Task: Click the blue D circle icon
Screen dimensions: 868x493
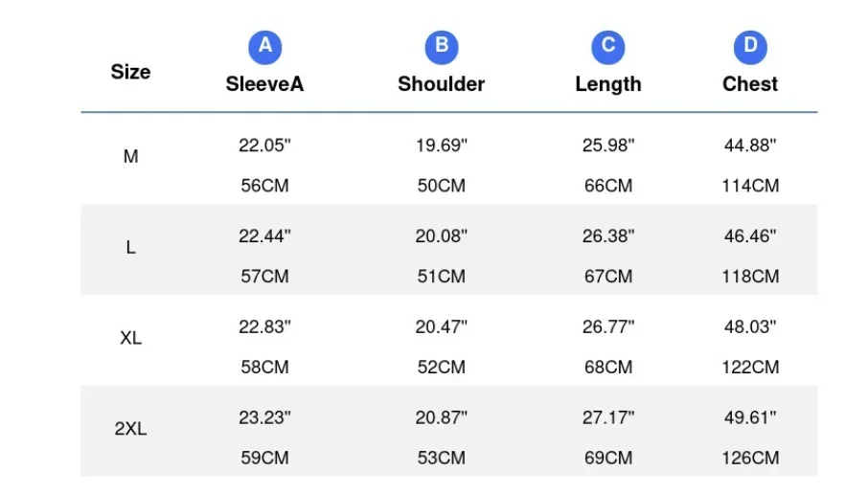Action: [750, 47]
